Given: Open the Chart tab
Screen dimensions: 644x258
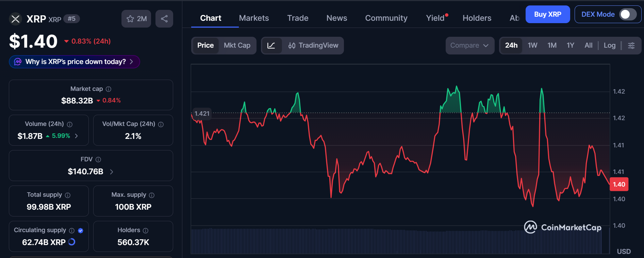Looking at the screenshot, I should [x=211, y=18].
